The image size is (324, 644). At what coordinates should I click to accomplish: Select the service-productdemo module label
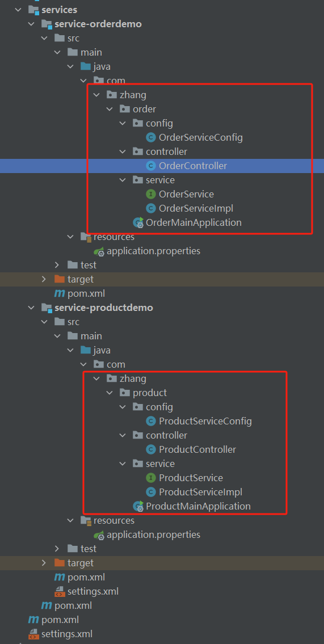104,308
